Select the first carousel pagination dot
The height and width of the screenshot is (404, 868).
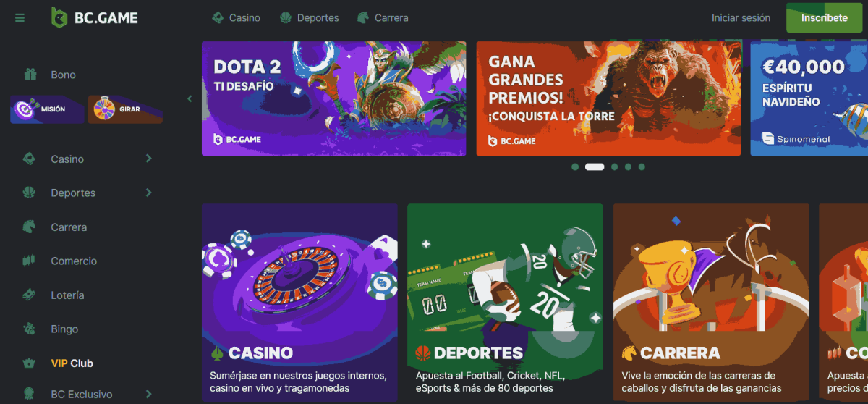575,167
